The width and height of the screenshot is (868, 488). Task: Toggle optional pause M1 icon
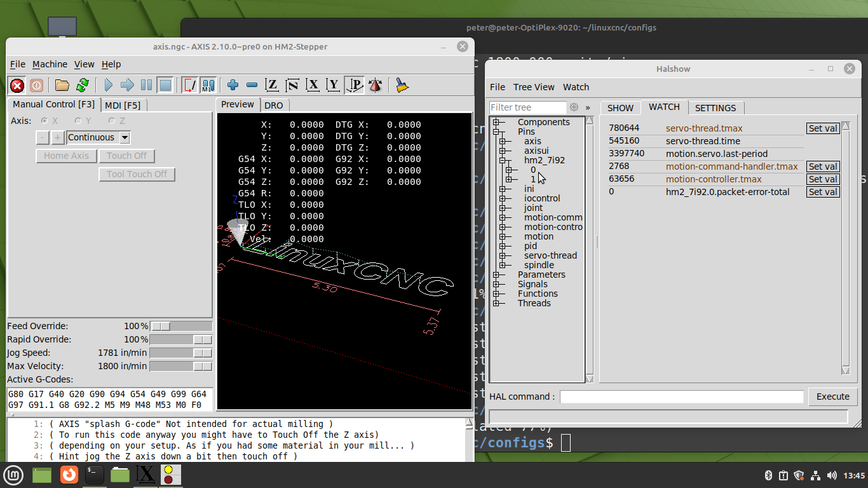(208, 85)
